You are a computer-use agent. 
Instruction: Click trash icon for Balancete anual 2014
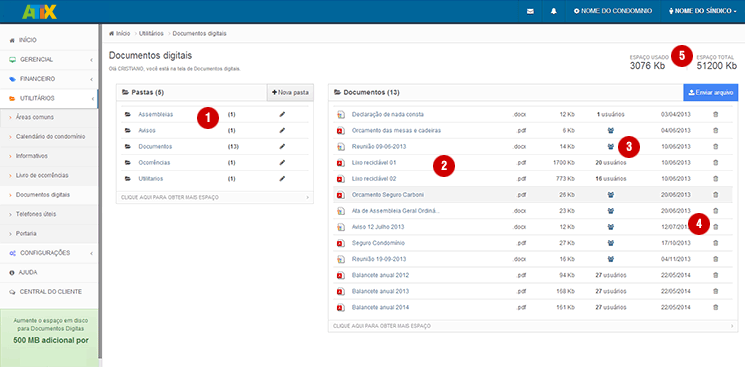click(x=716, y=308)
